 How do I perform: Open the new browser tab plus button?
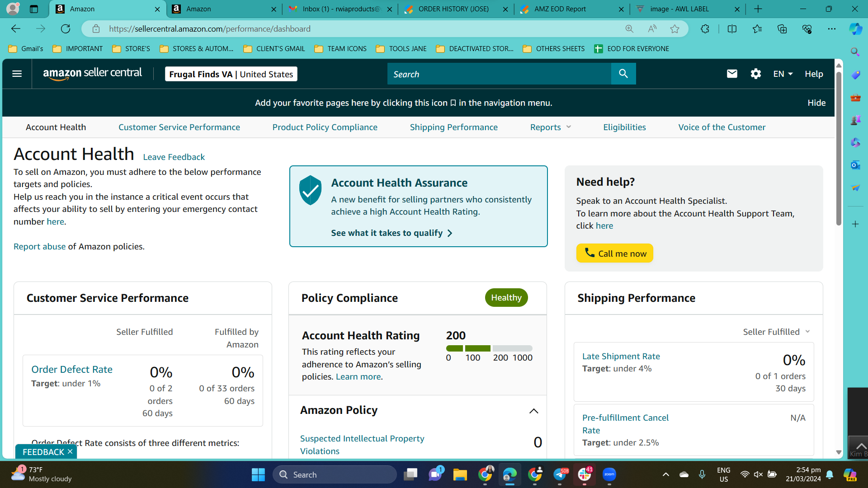[x=758, y=9]
